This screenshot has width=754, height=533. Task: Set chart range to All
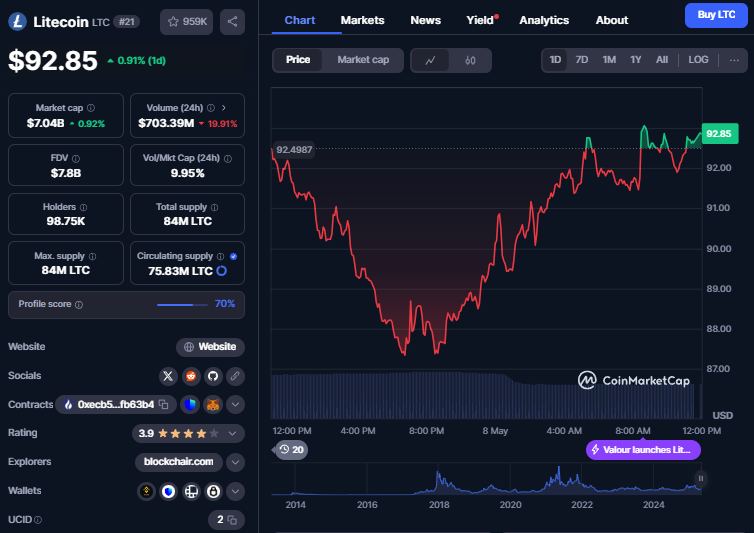[662, 60]
